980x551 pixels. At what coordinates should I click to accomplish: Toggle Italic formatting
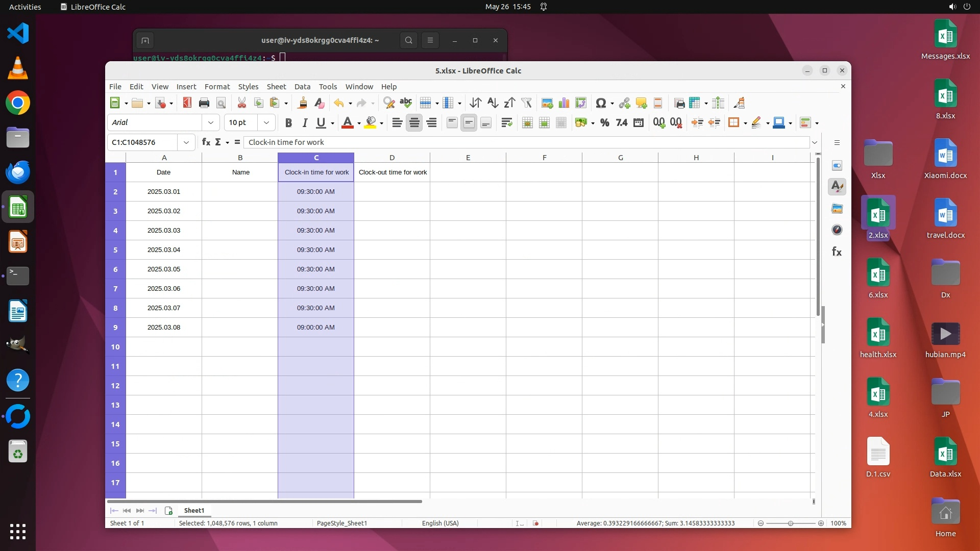click(x=305, y=122)
